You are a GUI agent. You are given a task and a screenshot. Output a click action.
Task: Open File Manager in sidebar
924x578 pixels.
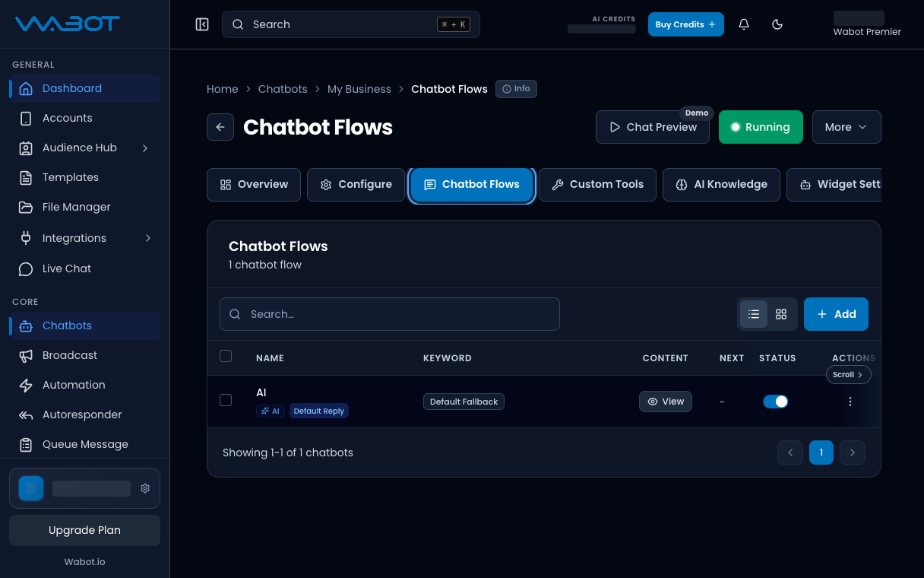pos(84,207)
